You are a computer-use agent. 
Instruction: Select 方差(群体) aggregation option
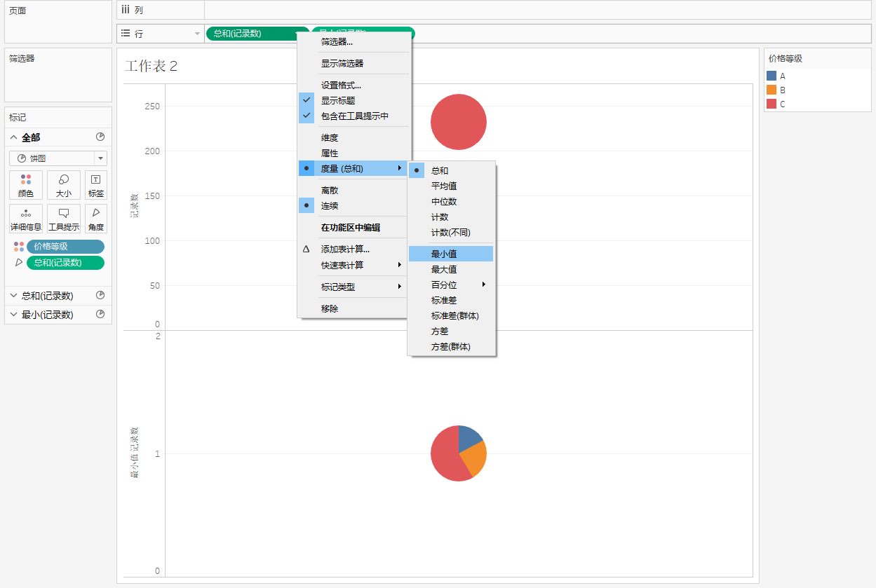tap(452, 347)
